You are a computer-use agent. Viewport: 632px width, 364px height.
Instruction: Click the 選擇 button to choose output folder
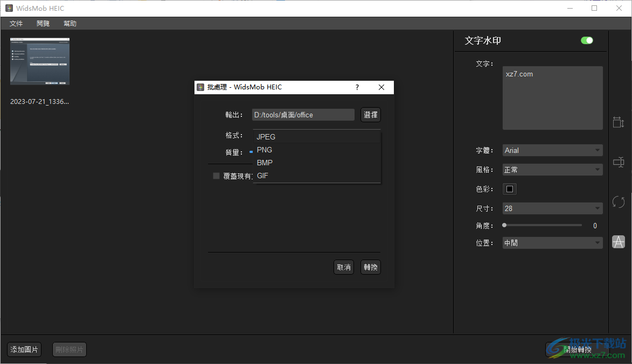[x=370, y=115]
